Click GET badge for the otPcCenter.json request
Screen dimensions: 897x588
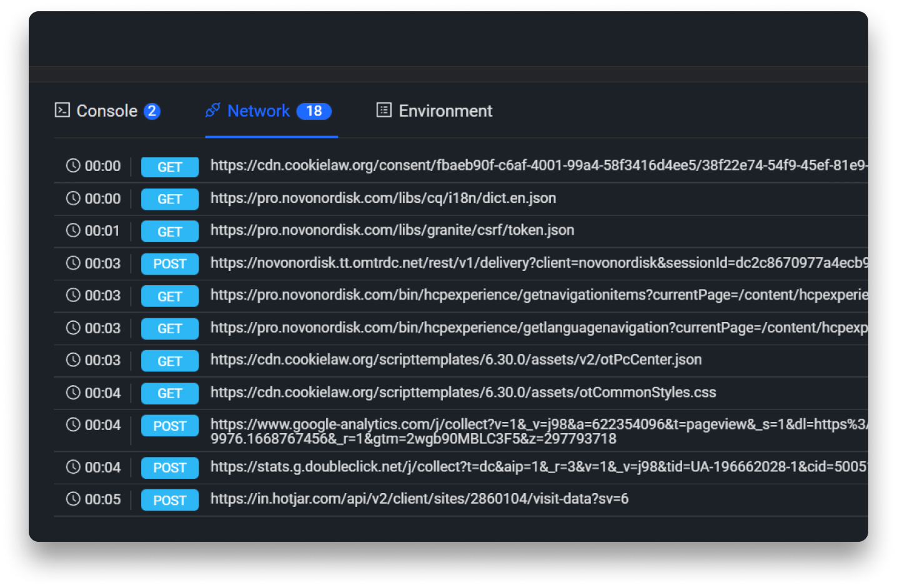(x=170, y=361)
